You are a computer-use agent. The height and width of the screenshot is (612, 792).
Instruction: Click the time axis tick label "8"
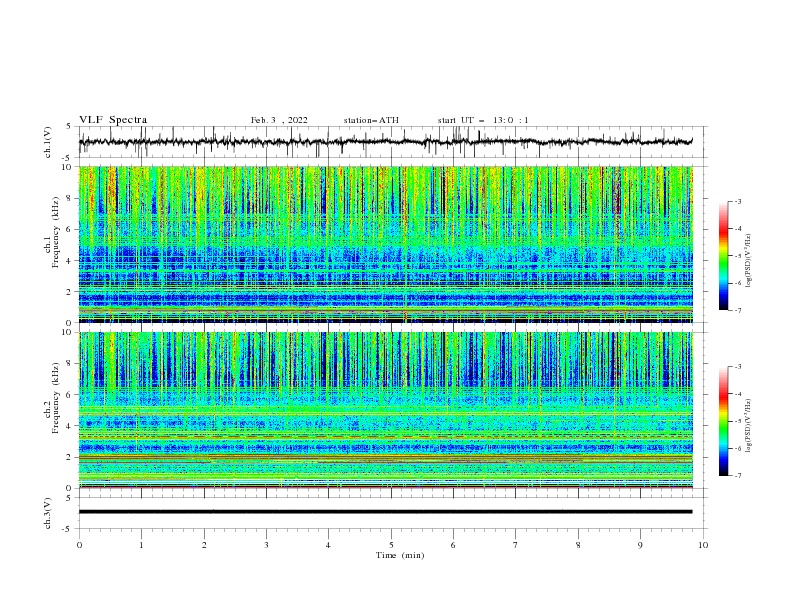click(578, 545)
